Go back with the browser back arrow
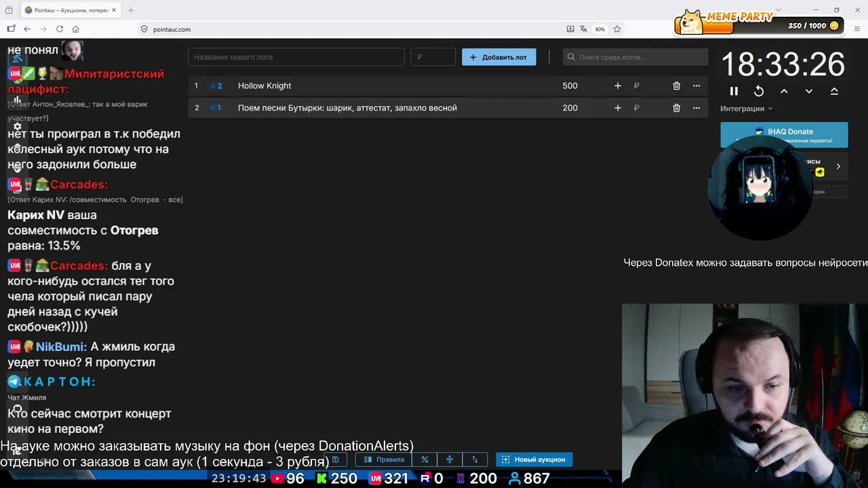The height and width of the screenshot is (488, 868). coord(27,29)
